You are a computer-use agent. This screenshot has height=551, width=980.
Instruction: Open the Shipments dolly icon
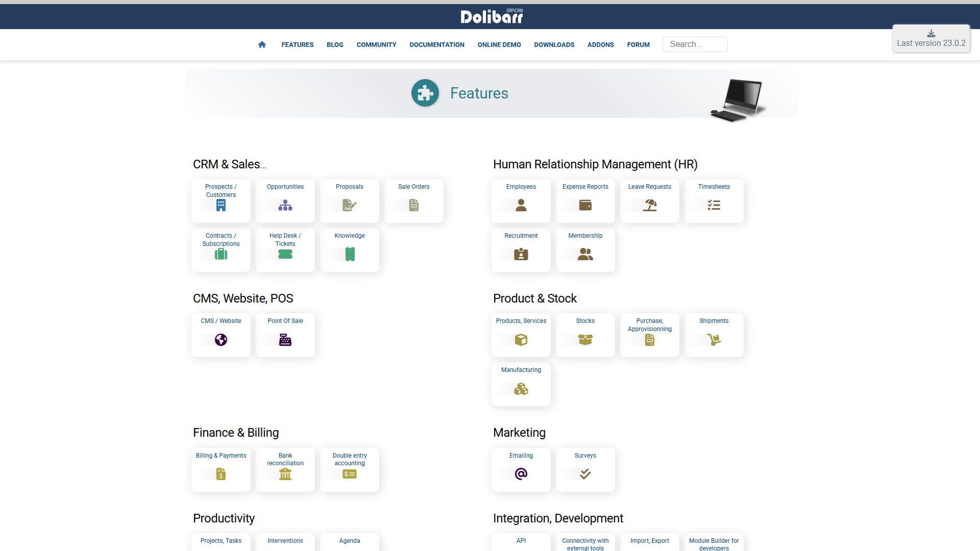(714, 340)
